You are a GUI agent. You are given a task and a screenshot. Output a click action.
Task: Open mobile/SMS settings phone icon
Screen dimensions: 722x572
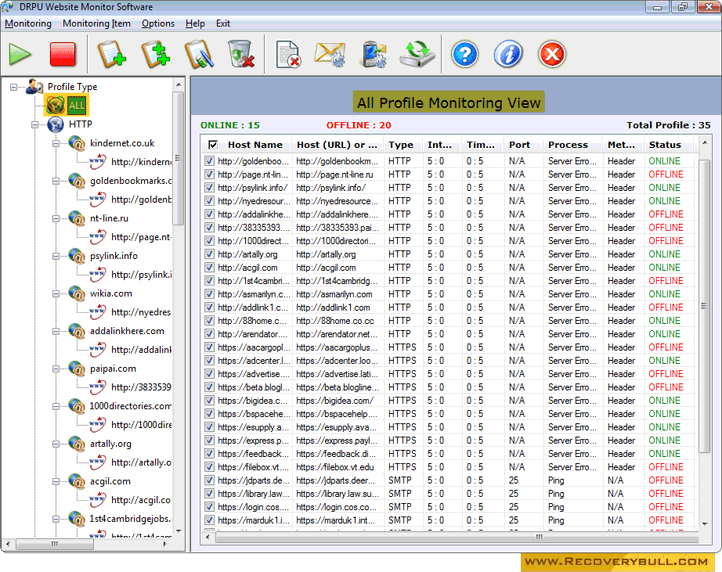coord(374,54)
